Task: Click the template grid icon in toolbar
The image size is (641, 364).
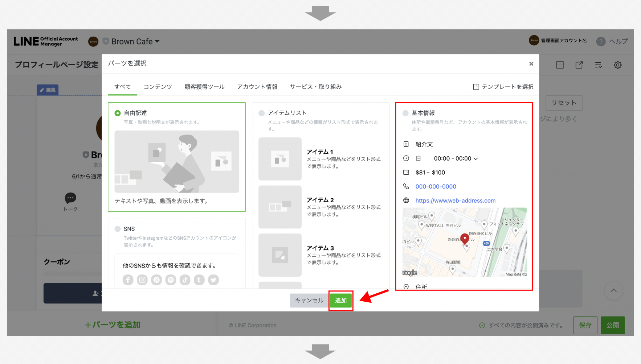Action: click(x=560, y=65)
